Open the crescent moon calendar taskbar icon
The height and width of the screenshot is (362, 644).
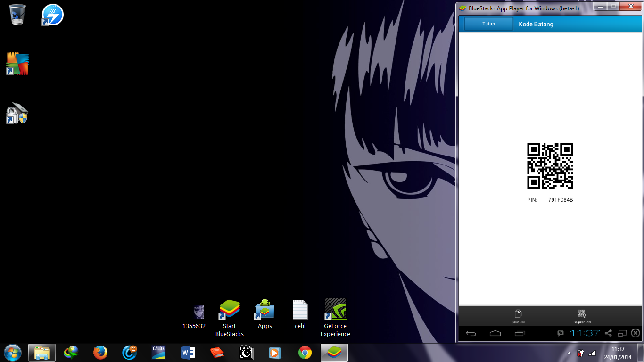point(247,353)
